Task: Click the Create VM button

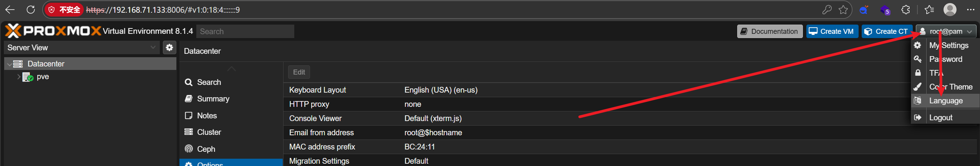Action: [x=832, y=32]
